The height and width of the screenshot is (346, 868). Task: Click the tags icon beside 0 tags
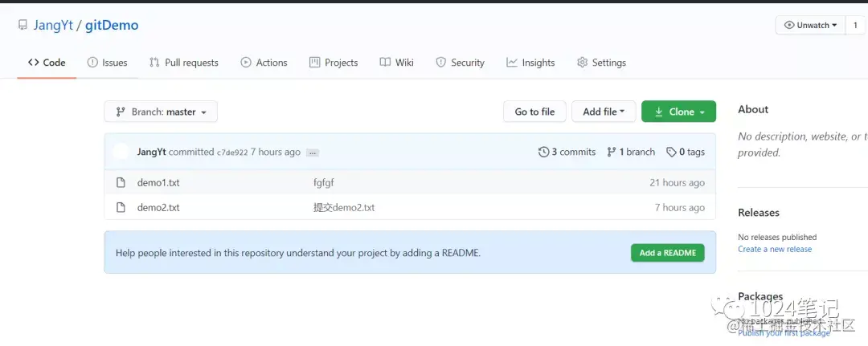click(x=672, y=152)
